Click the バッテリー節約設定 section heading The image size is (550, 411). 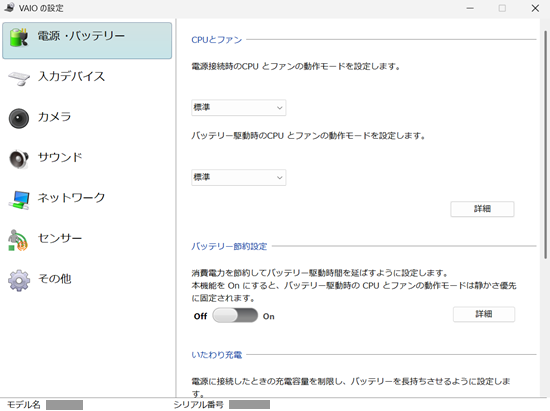tap(229, 246)
